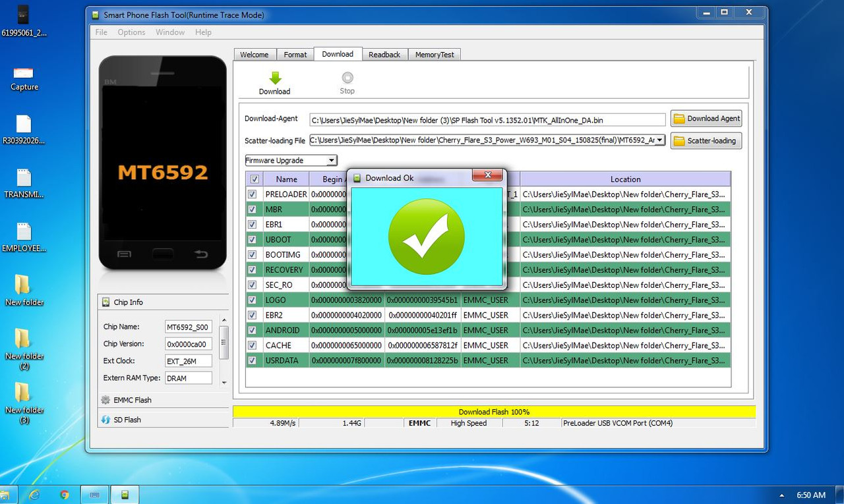This screenshot has width=844, height=504.
Task: Open the file explorer taskbar icon
Action: pos(5,494)
